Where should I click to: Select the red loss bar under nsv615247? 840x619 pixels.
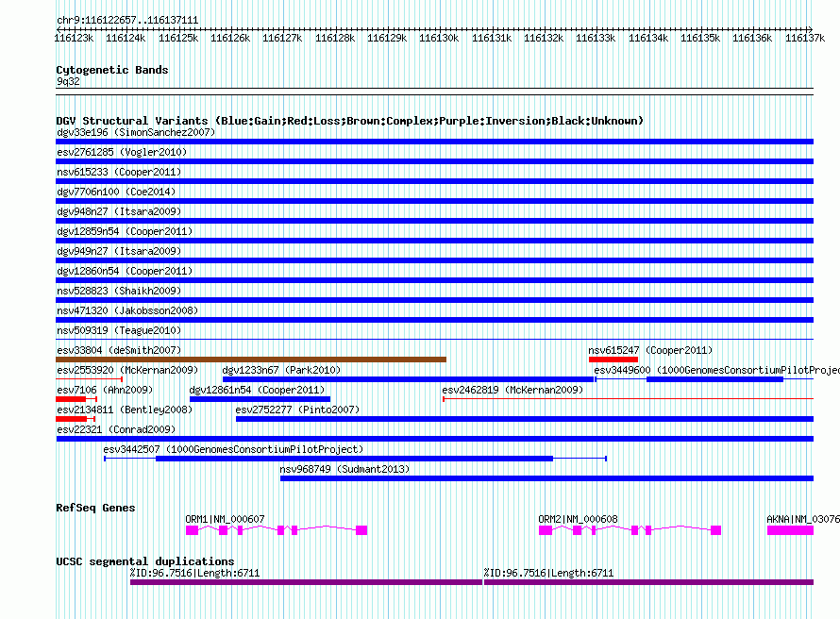[613, 360]
